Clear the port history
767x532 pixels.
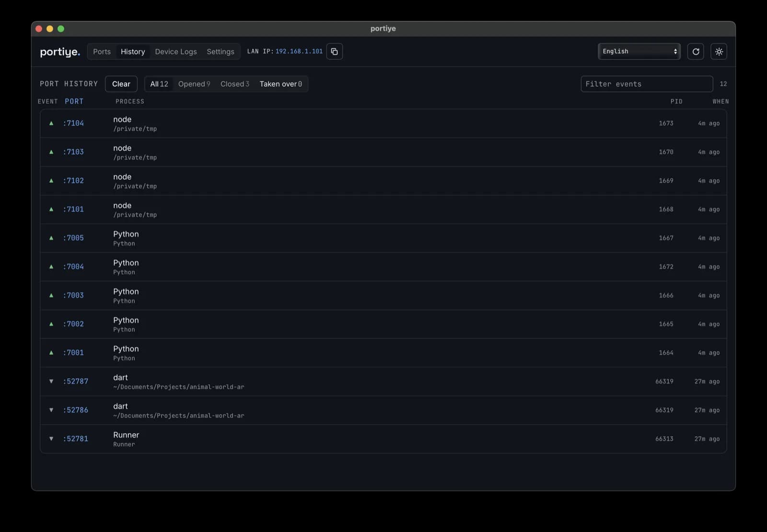click(x=121, y=84)
